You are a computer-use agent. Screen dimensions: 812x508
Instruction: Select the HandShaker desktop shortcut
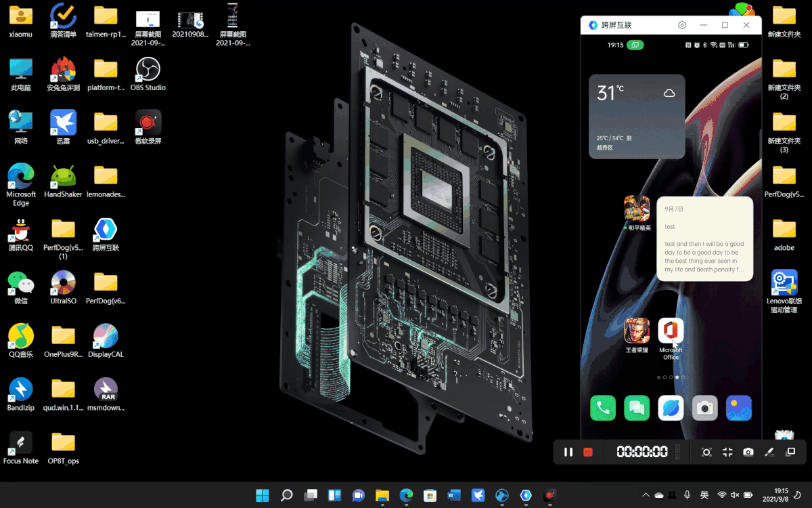click(64, 181)
